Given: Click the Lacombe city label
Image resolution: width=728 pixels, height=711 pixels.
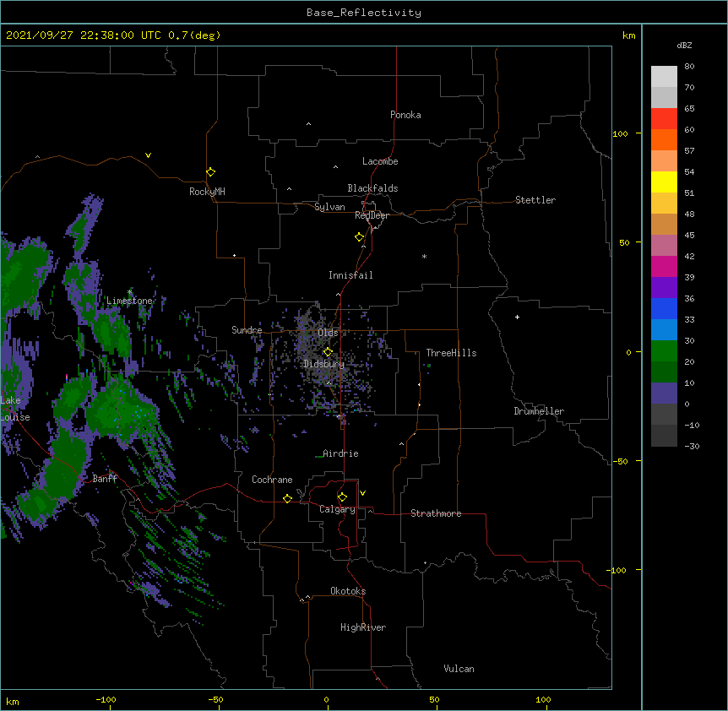Looking at the screenshot, I should [380, 161].
